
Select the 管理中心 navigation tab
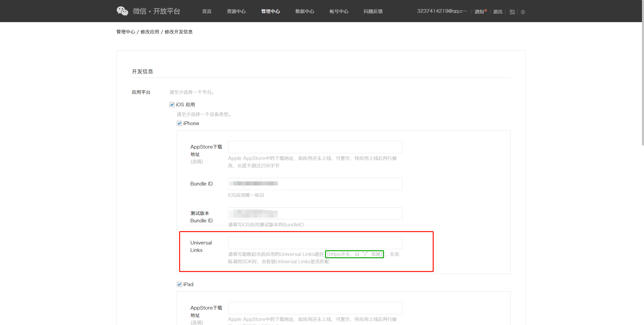pos(270,11)
